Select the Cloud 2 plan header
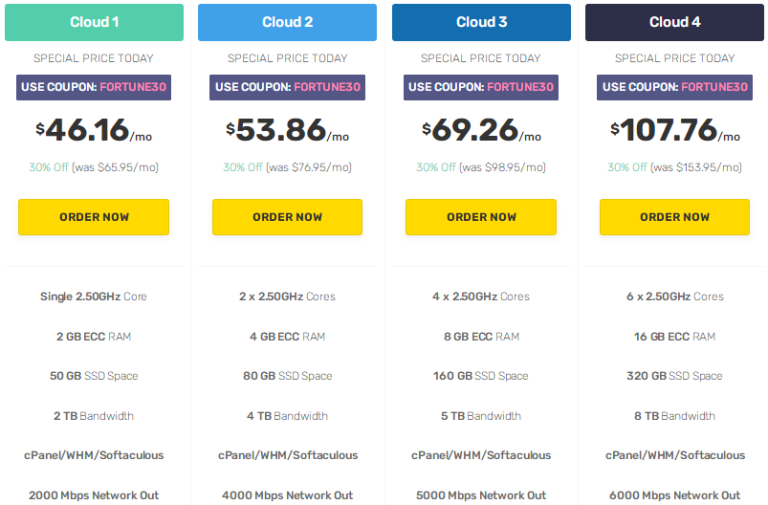 (287, 22)
